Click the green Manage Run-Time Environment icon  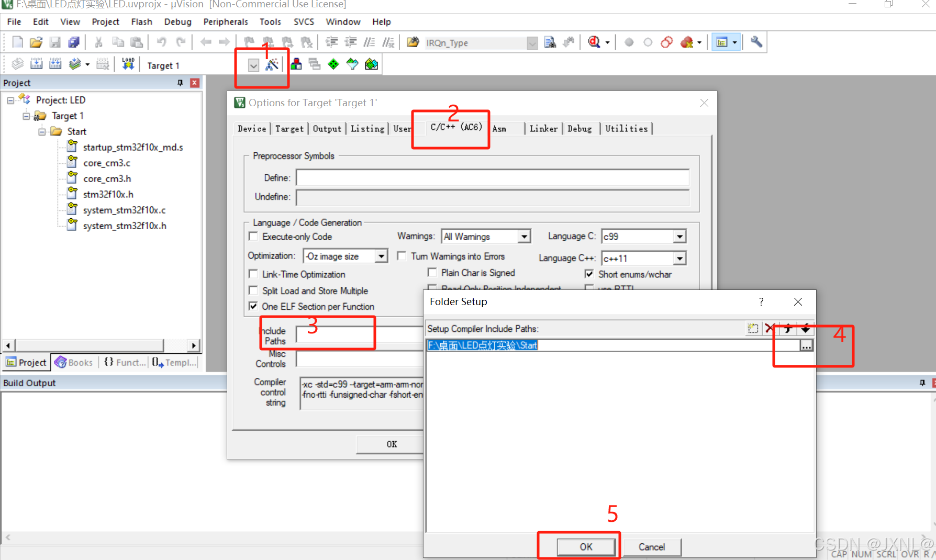coord(333,64)
